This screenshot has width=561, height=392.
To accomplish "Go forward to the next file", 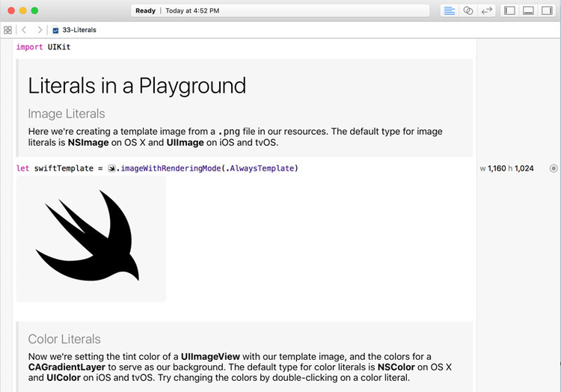I will [39, 30].
